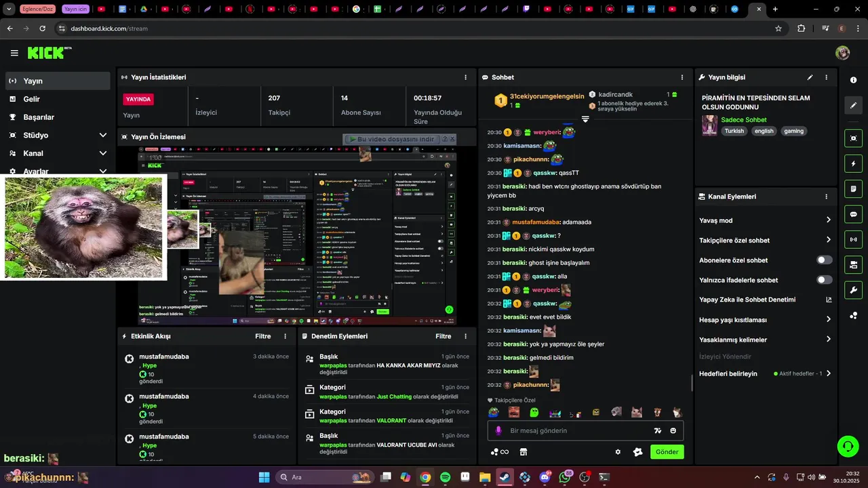Click the splat badge icon beside Gönder
This screenshot has height=488, width=868.
637,452
